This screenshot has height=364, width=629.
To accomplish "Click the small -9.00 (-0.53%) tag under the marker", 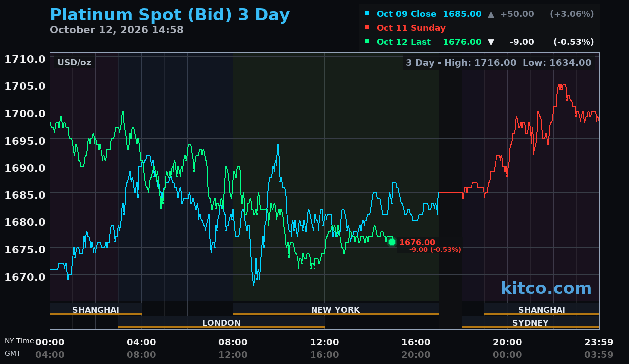I will tap(435, 250).
